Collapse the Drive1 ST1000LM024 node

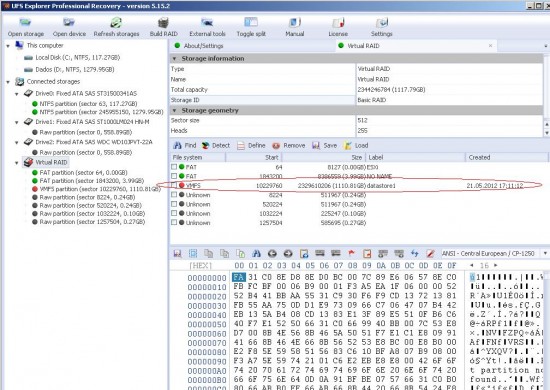pyautogui.click(x=16, y=122)
